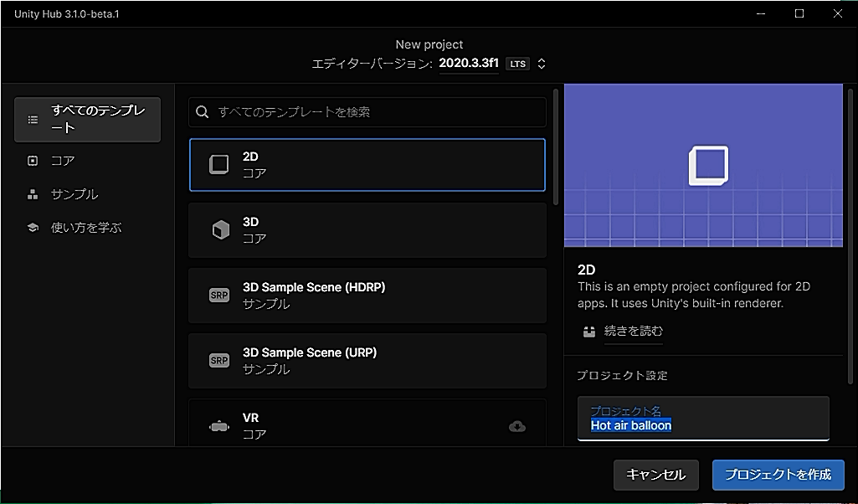Click the search magnifier icon
The image size is (858, 504).
(x=203, y=111)
